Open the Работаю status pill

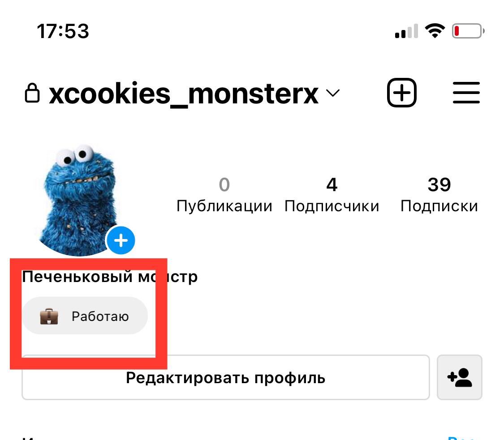click(85, 316)
